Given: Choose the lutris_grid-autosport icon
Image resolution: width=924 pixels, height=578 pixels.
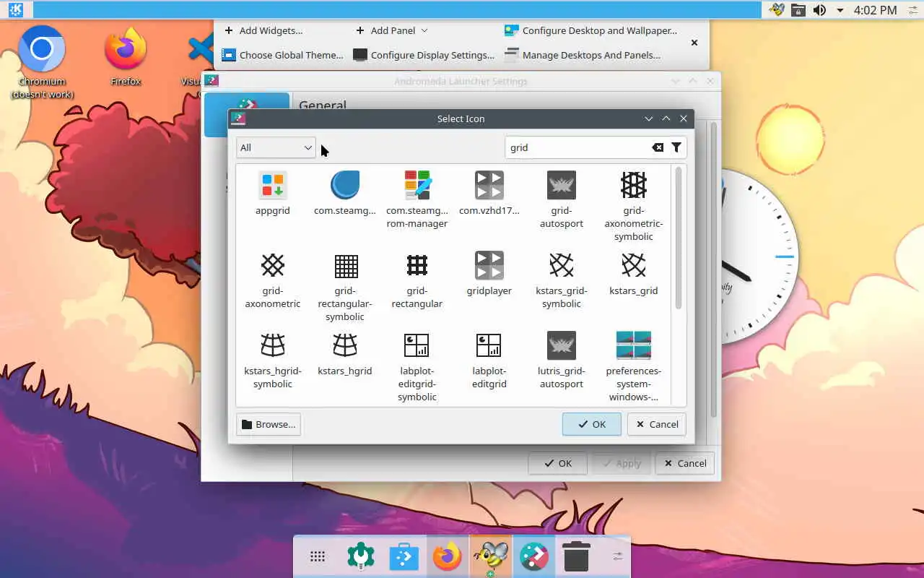Looking at the screenshot, I should [562, 346].
